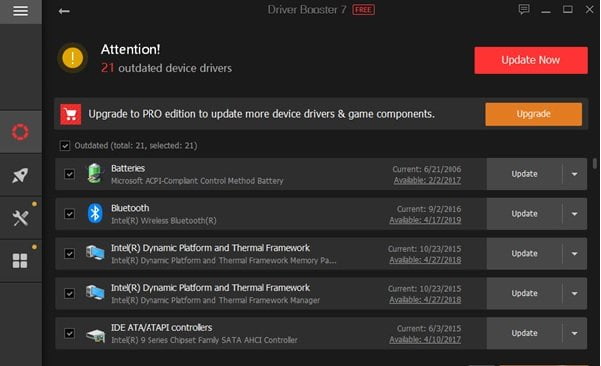Open the Action Center grid icon
601x366 pixels.
(20, 261)
